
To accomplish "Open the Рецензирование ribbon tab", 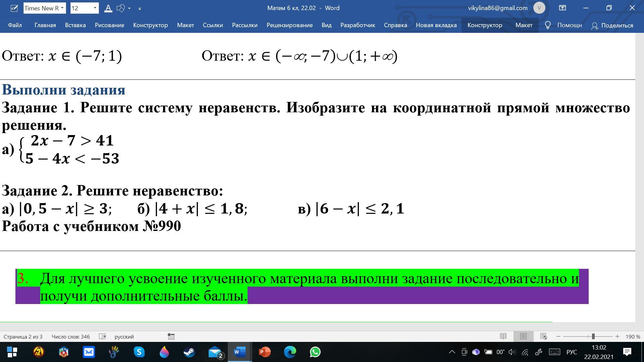I will click(289, 25).
